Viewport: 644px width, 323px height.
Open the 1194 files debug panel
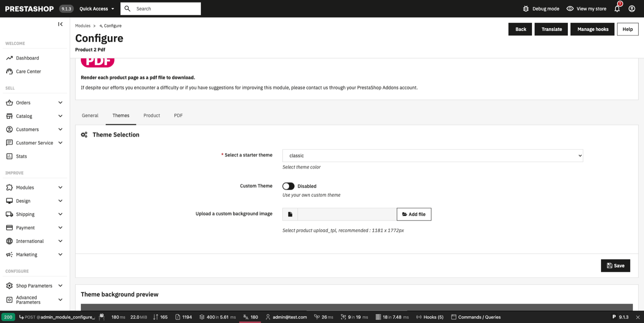[x=184, y=317]
